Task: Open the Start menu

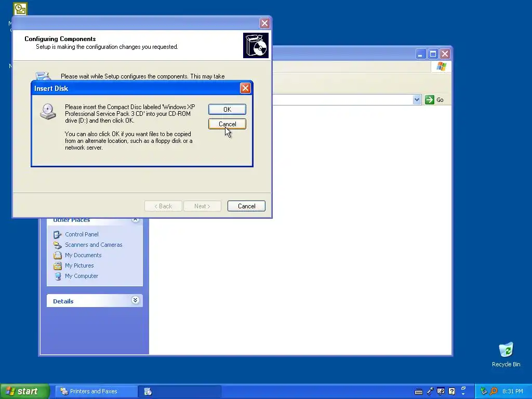Action: (x=24, y=391)
